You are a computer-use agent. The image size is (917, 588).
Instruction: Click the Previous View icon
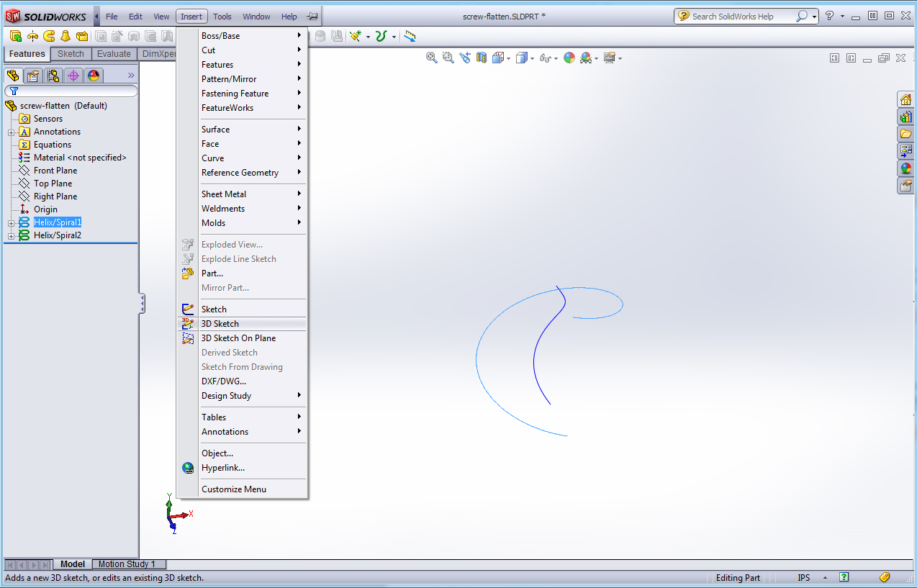(x=465, y=58)
